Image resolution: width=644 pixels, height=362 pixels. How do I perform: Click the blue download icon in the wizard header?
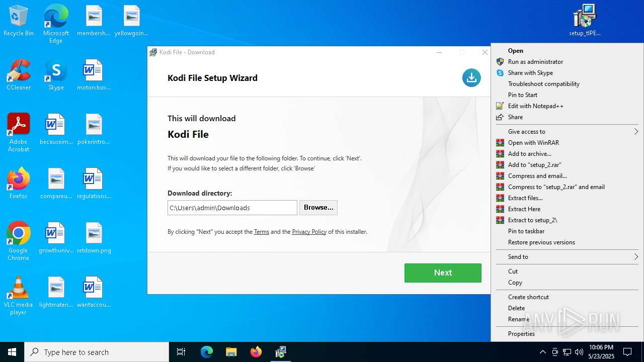471,77
